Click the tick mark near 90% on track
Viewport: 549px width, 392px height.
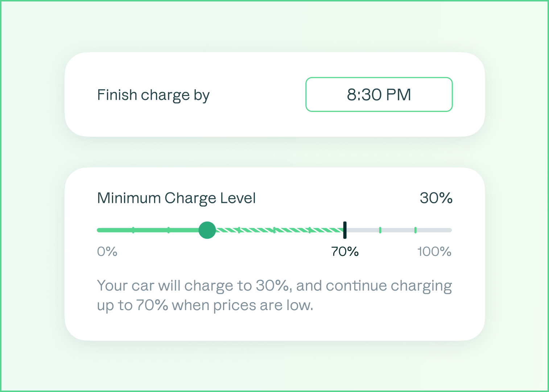pyautogui.click(x=416, y=230)
